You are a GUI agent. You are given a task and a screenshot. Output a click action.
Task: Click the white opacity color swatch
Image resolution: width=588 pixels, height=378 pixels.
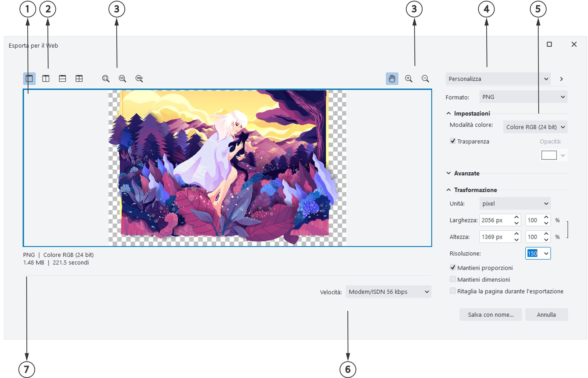[x=549, y=155]
